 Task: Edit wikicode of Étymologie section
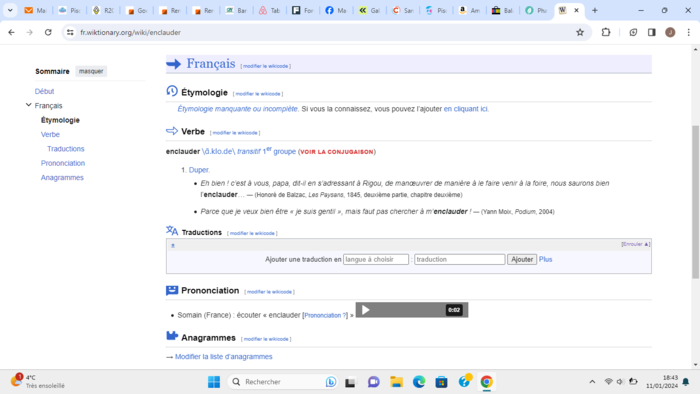[258, 94]
